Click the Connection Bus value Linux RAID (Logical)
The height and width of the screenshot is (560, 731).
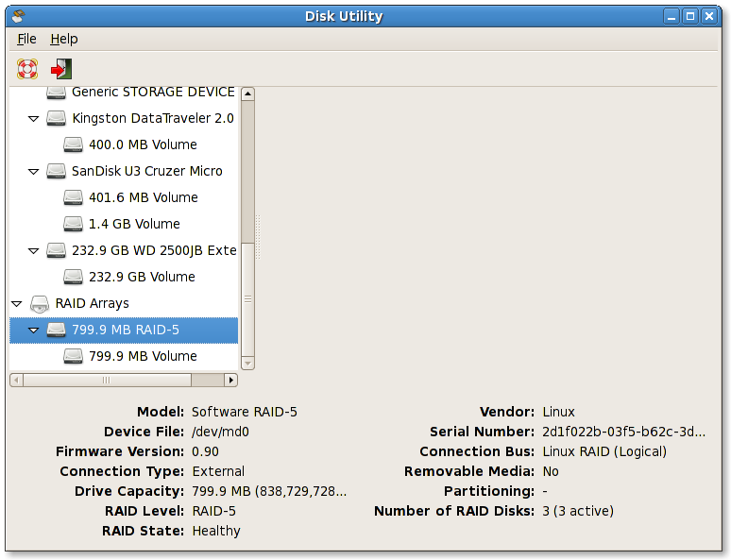coord(604,451)
